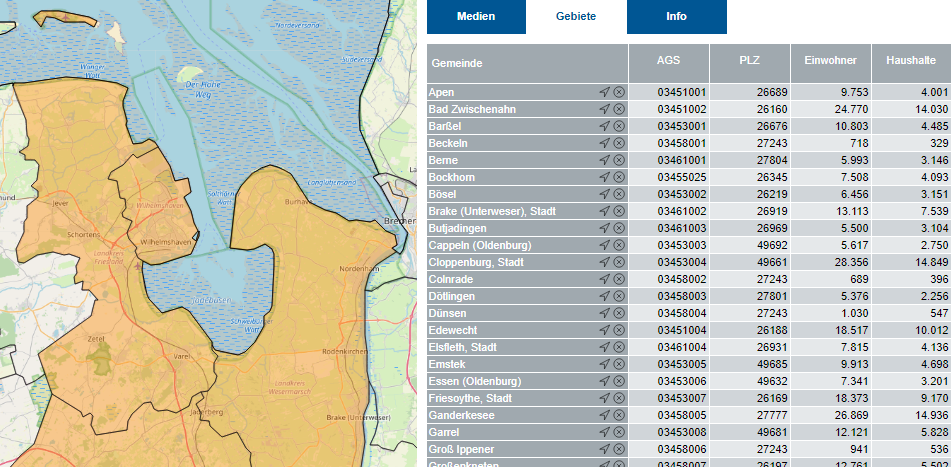952x467 pixels.
Task: Locate Apen on the map
Action: (604, 92)
